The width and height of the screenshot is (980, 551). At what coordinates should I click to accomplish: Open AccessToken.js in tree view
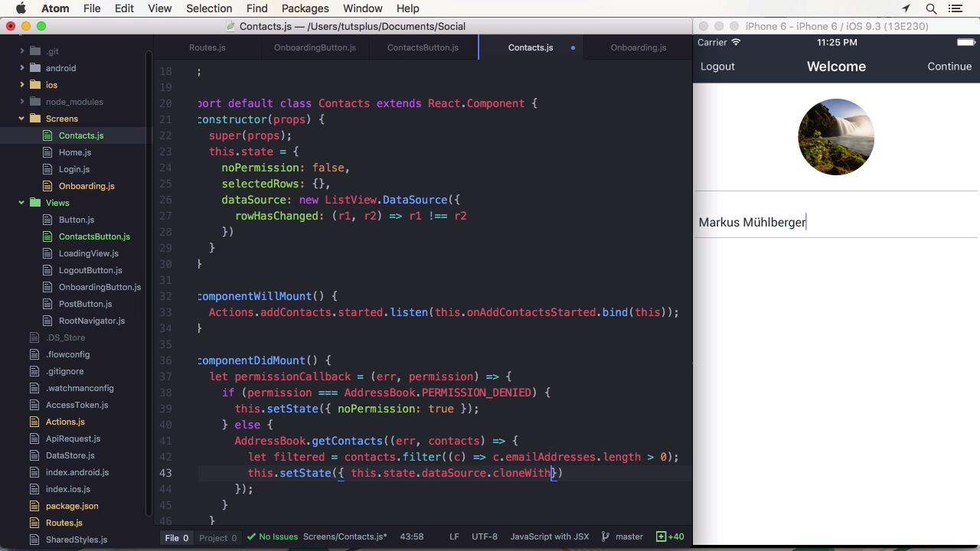77,405
